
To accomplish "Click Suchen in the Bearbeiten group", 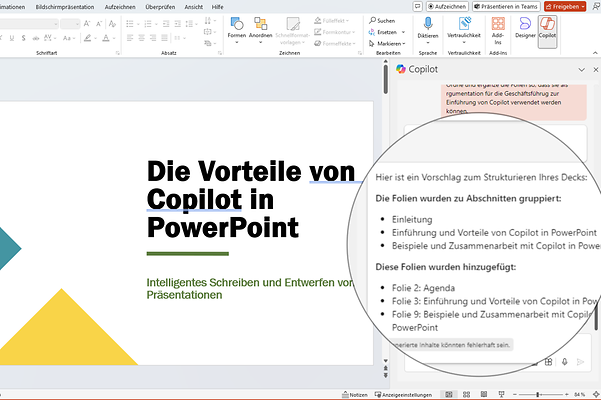I will click(382, 20).
